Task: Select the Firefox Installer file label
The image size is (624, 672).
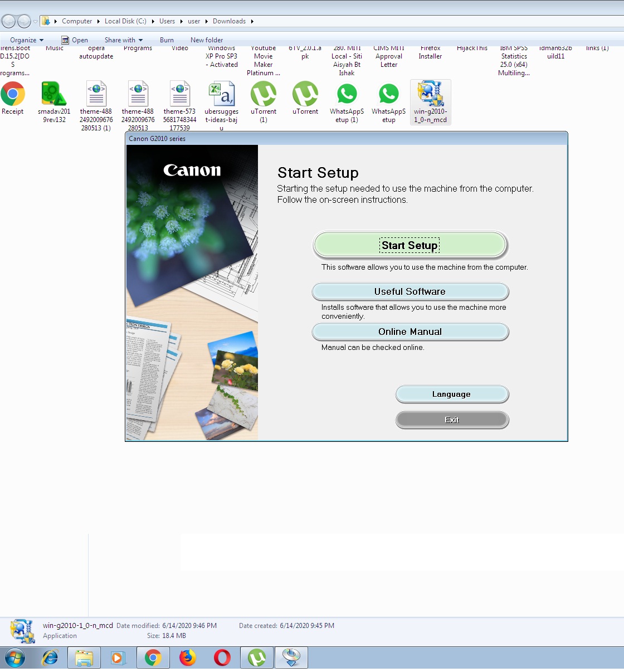Action: [x=431, y=52]
